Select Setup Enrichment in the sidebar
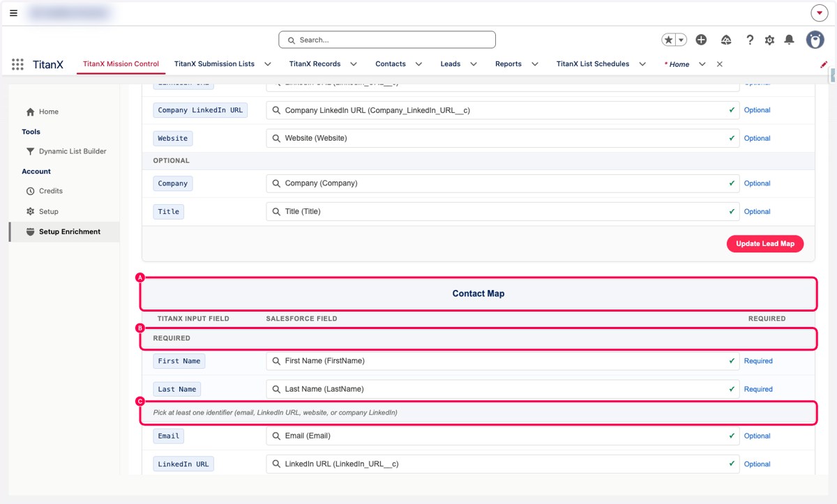Screen dimensions: 837x504 click(64, 231)
